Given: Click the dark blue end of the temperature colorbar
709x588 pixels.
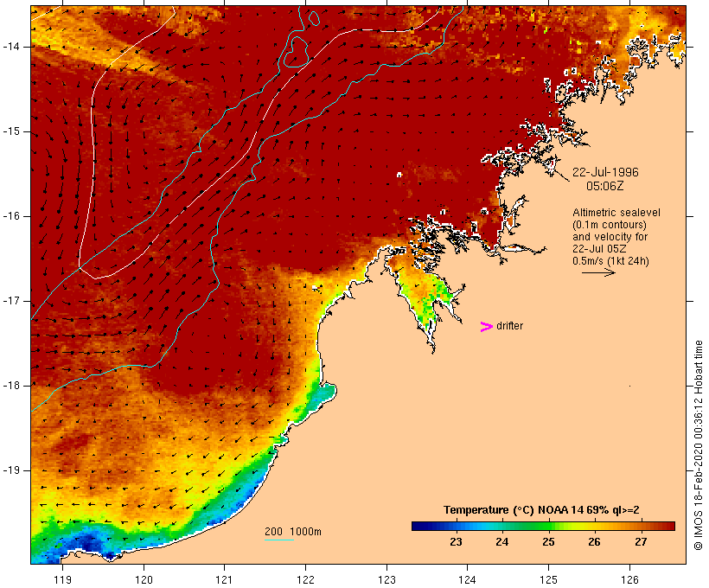Looking at the screenshot, I should tap(418, 526).
